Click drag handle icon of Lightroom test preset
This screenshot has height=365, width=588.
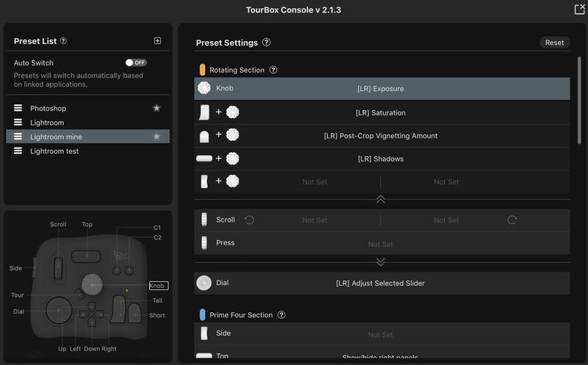pos(18,151)
